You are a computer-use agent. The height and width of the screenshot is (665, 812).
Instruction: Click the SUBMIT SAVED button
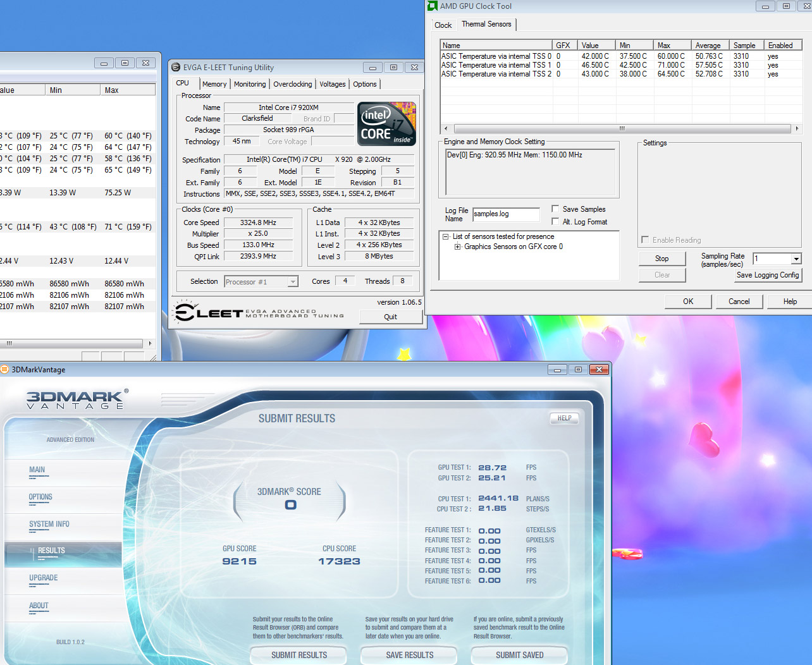(520, 655)
